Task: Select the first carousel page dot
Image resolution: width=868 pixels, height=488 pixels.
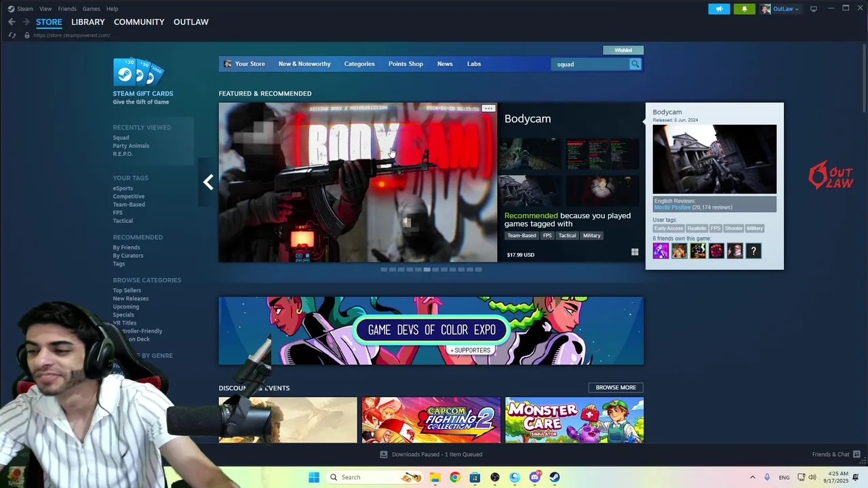Action: coord(384,270)
